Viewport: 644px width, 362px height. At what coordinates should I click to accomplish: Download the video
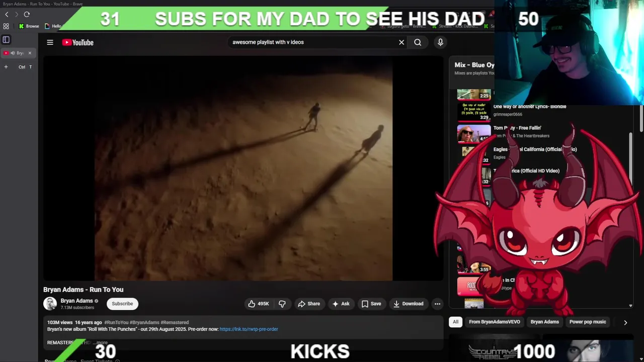tap(409, 304)
